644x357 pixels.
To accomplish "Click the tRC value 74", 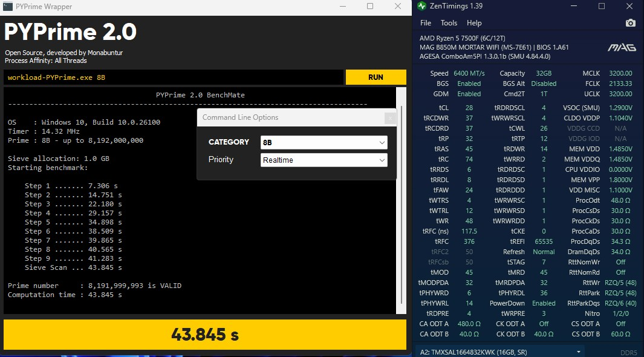I will 469,159.
